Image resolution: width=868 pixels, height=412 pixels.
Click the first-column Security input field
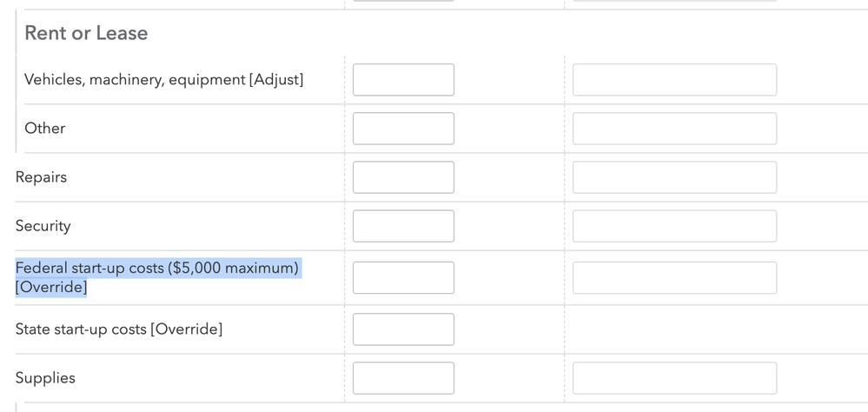tap(403, 226)
